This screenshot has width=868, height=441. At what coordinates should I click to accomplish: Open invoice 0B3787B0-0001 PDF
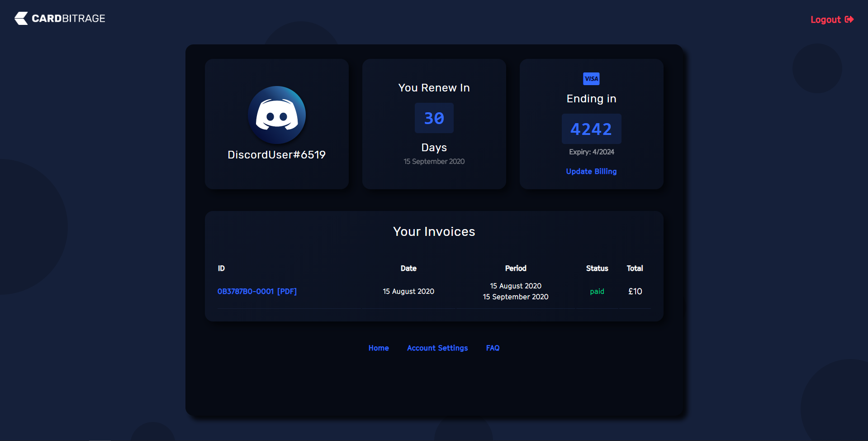pyautogui.click(x=257, y=292)
